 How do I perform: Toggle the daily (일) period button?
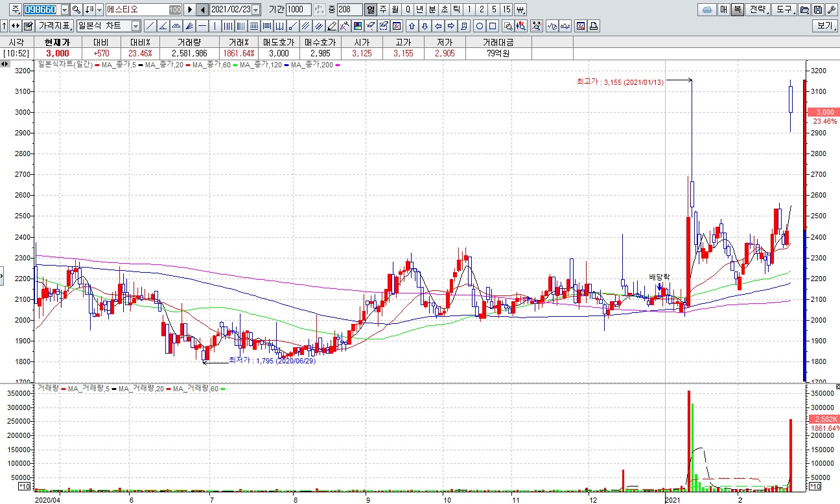[370, 10]
